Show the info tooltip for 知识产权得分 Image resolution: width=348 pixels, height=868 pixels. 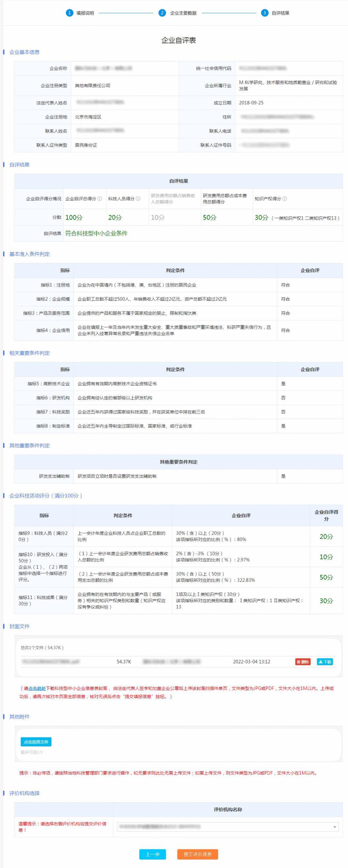tap(285, 199)
